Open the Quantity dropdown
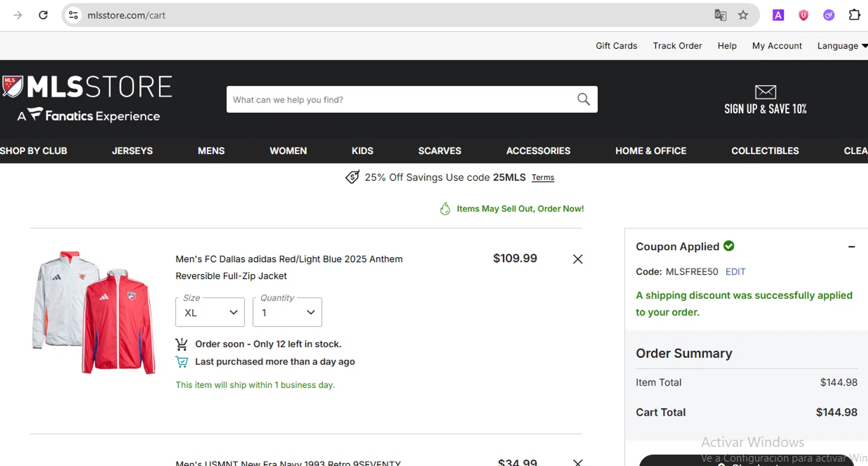 [287, 312]
